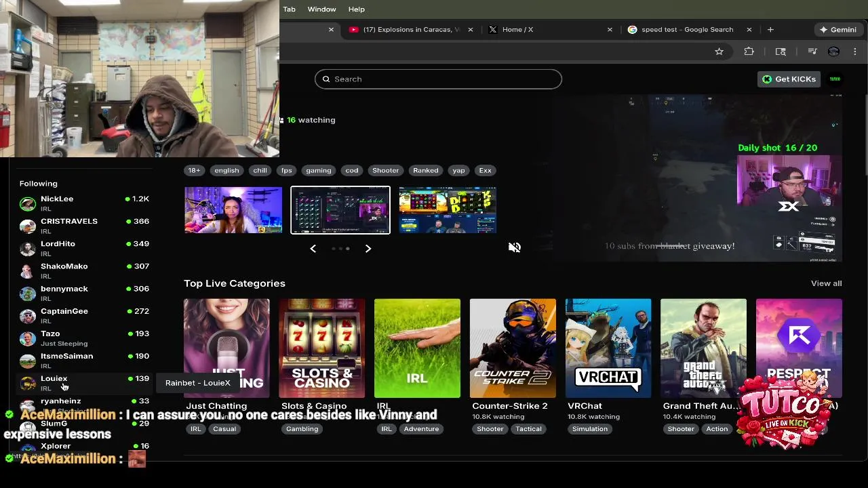
Task: Open CRISTRAVELS avatar in Following
Action: coord(28,226)
